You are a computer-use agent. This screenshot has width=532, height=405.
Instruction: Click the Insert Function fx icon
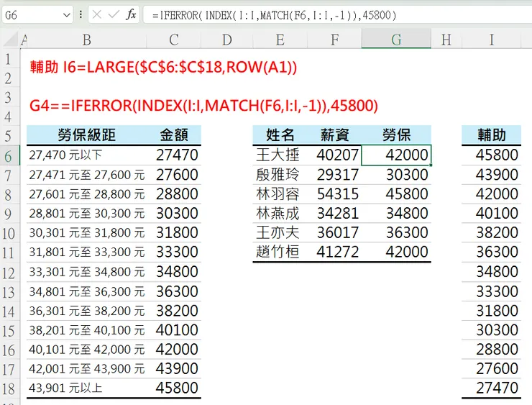131,15
